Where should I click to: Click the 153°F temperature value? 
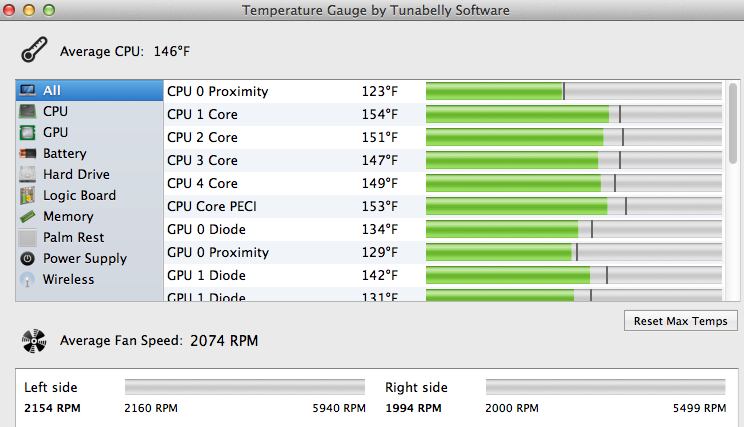click(380, 206)
